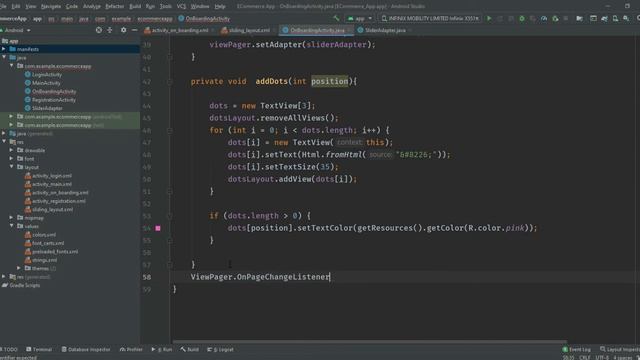Open the SDK Manager icon
This screenshot has height=360, width=640.
[626, 18]
